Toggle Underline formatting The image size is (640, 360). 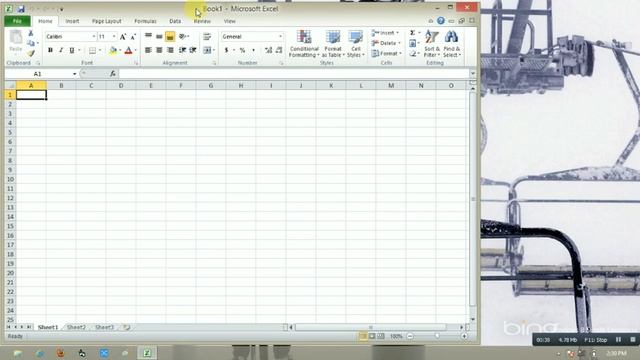pyautogui.click(x=72, y=50)
